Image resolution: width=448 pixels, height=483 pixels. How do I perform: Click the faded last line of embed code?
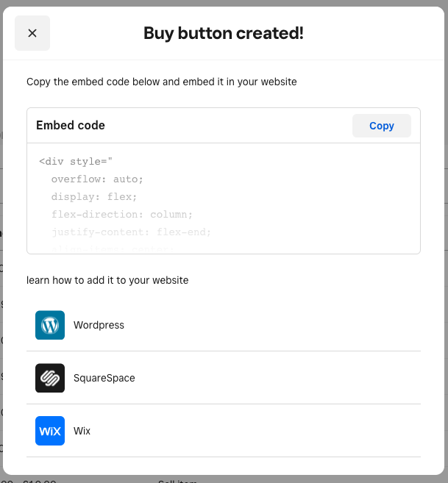tap(112, 248)
